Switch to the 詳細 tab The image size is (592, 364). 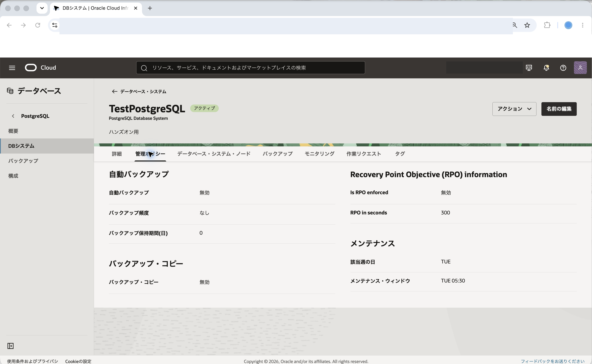[117, 154]
